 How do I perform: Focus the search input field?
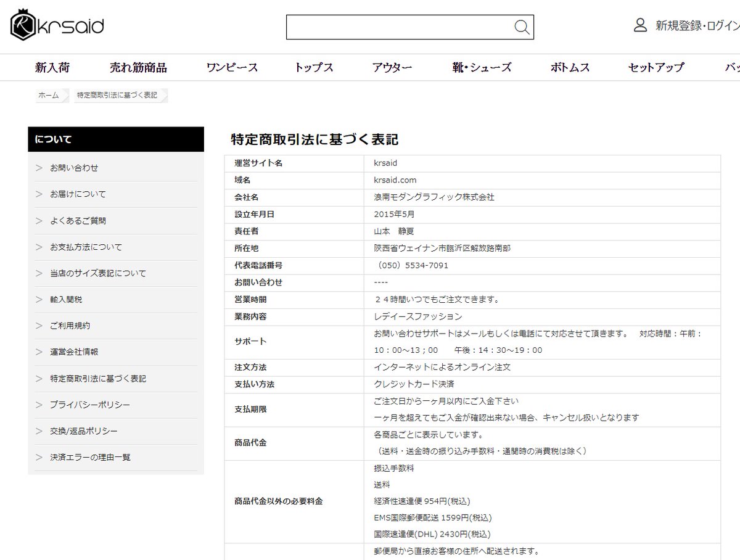pyautogui.click(x=410, y=27)
